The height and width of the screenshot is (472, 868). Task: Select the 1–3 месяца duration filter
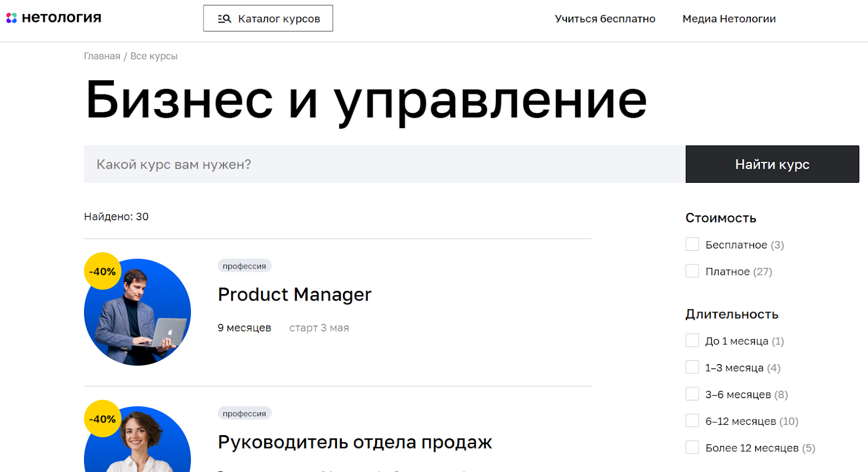coord(692,367)
